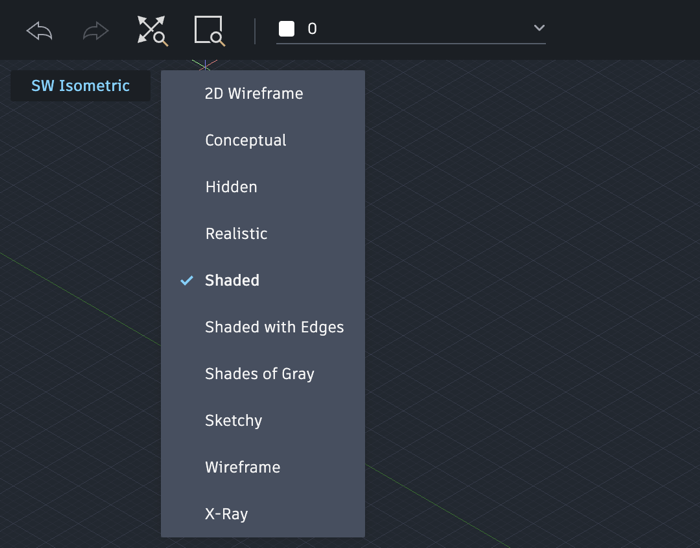Choose Shaded with Edges style
The width and height of the screenshot is (700, 548).
(x=274, y=327)
